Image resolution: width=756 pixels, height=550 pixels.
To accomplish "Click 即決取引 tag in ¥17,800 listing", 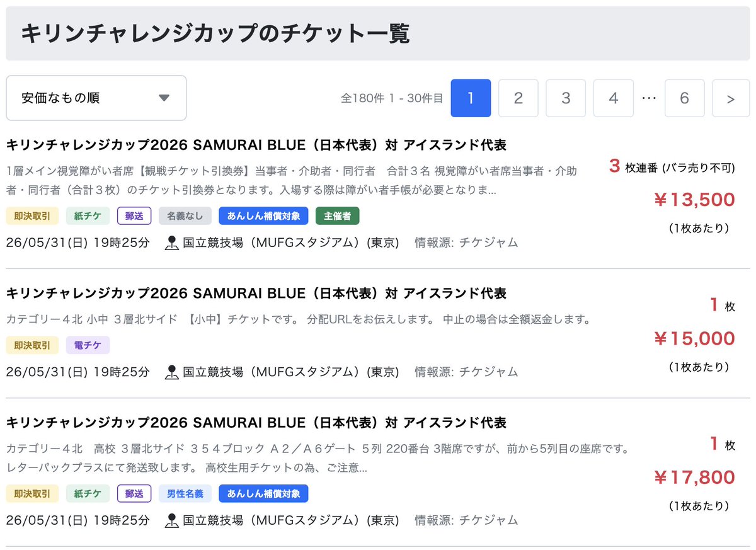I will click(x=33, y=494).
